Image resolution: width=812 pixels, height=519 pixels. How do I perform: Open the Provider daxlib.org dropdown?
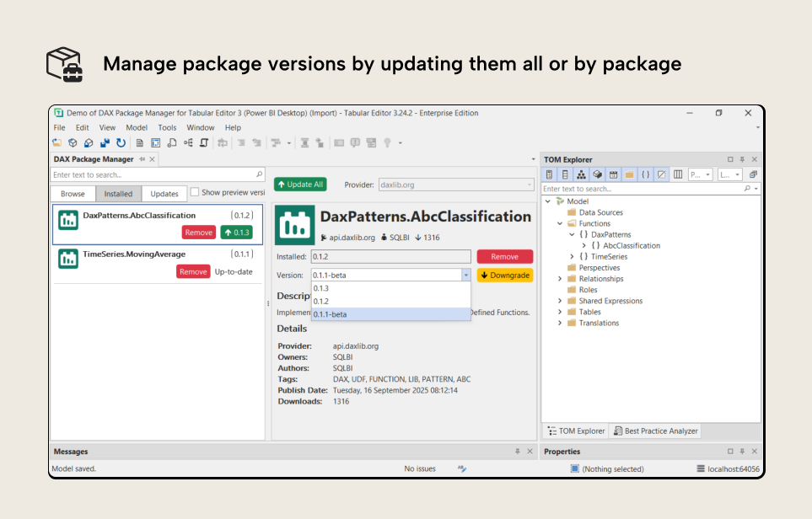[530, 185]
